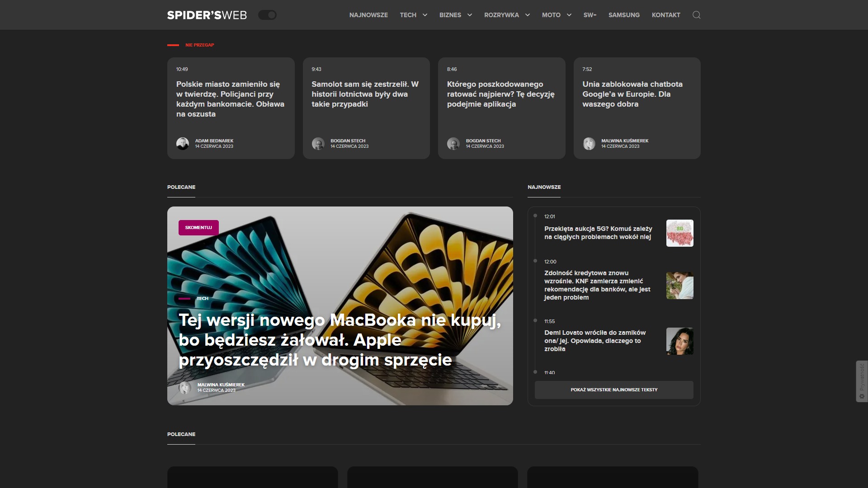Click the 11:55 timestamp in latest list
The image size is (868, 488).
click(549, 322)
